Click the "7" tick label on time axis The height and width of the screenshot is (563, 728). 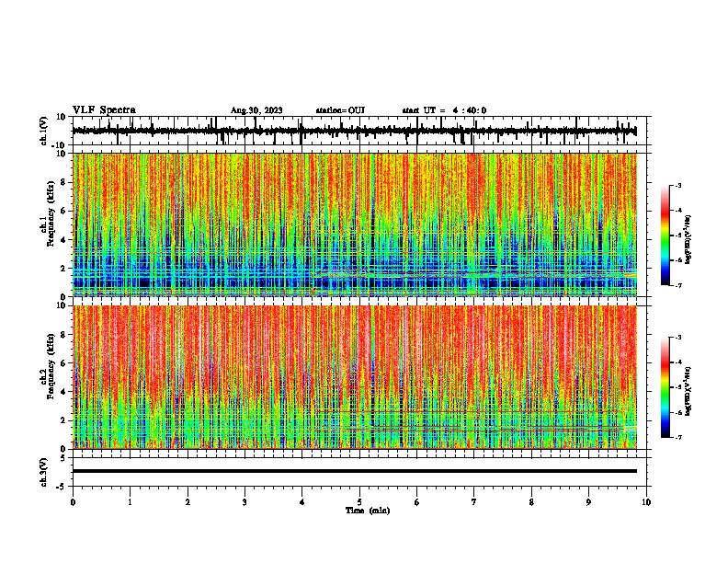click(x=474, y=502)
